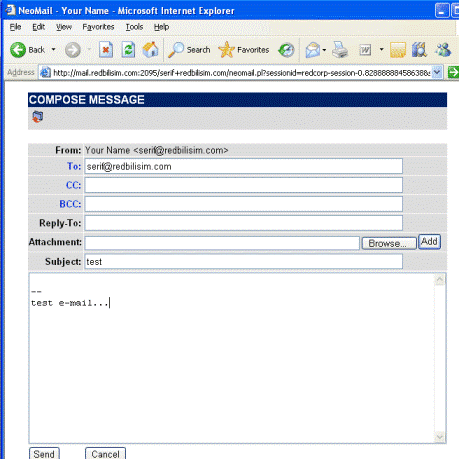Click the Stop page loading icon
Image resolution: width=459 pixels, height=459 pixels.
(106, 50)
